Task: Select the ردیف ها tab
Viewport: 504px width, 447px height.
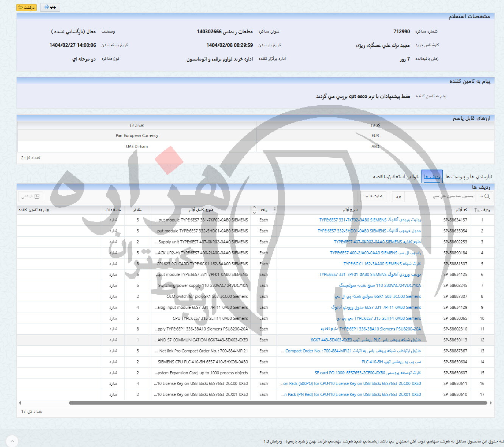Action: [x=432, y=177]
